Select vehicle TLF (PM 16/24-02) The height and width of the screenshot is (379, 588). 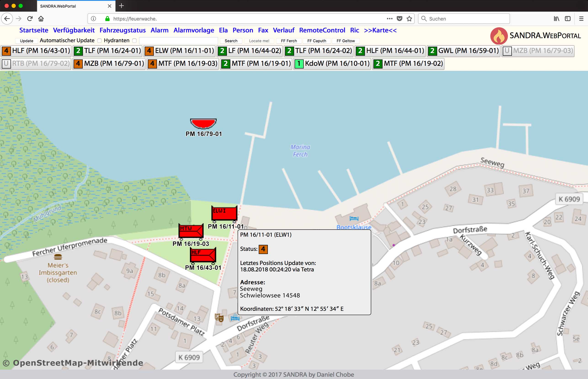click(x=319, y=51)
